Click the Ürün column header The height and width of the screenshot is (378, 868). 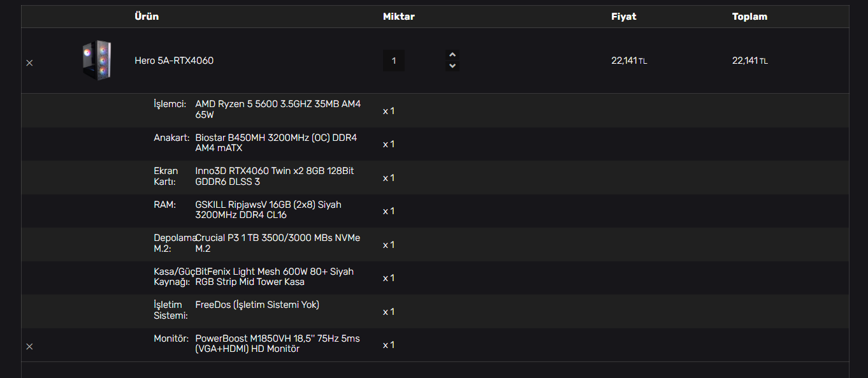147,17
